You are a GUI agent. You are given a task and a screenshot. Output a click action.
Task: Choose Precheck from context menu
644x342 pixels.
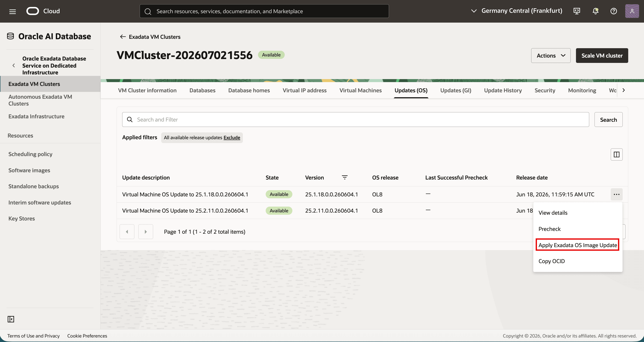click(577, 229)
